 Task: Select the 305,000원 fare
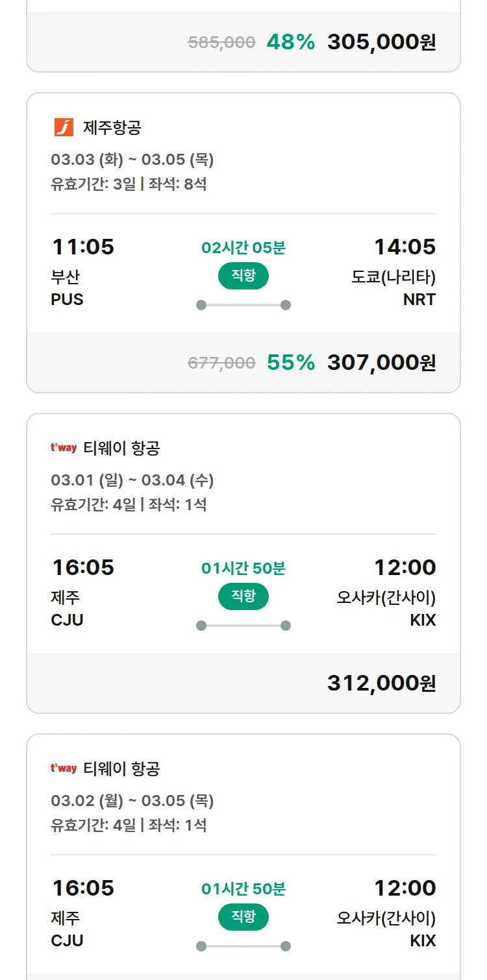click(381, 42)
